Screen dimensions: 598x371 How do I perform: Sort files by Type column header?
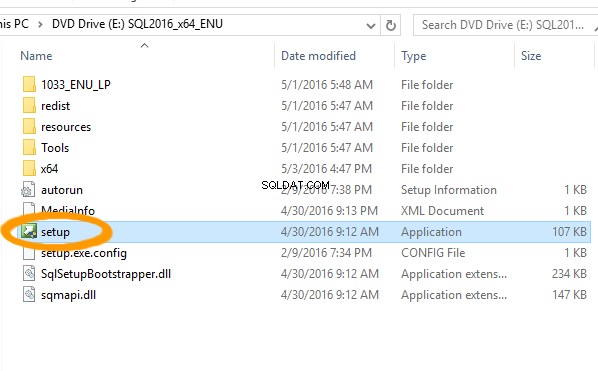413,56
